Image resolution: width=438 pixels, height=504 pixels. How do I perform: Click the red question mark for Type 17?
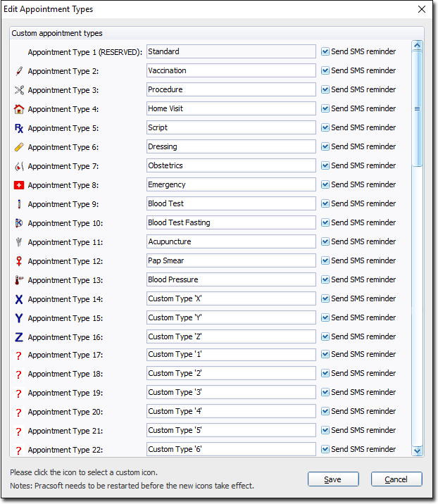click(x=19, y=355)
